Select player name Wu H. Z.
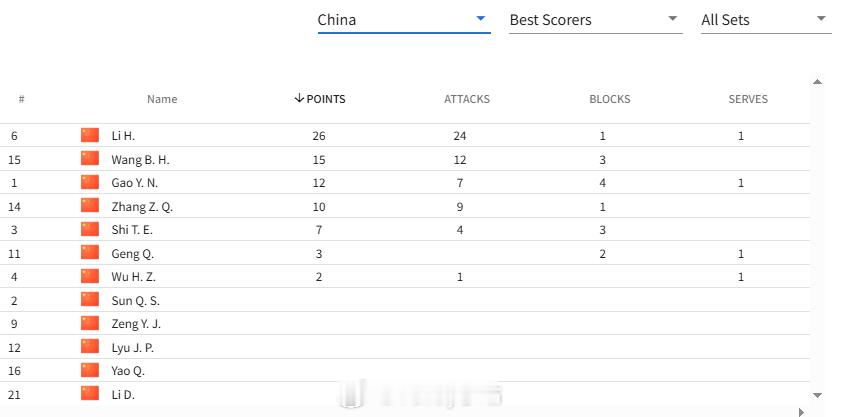The height and width of the screenshot is (417, 842). pos(134,277)
